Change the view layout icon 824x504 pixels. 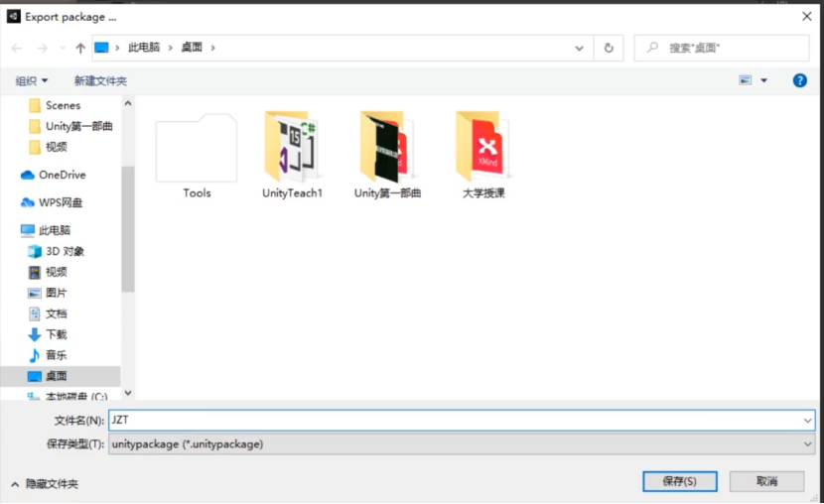tap(746, 80)
